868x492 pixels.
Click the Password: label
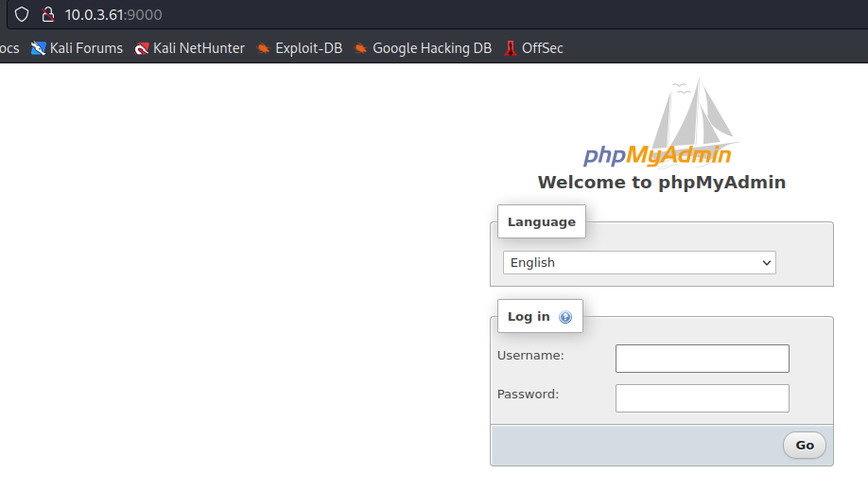point(528,394)
